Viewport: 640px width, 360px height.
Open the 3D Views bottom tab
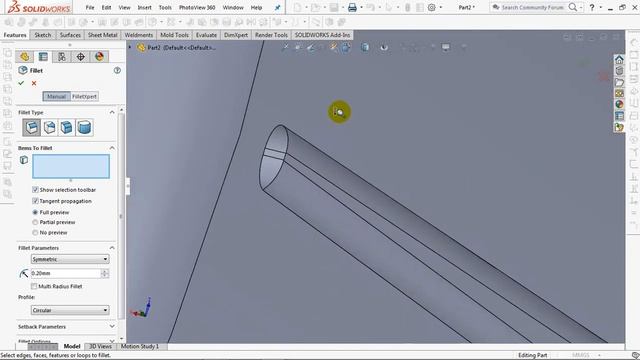click(x=100, y=346)
